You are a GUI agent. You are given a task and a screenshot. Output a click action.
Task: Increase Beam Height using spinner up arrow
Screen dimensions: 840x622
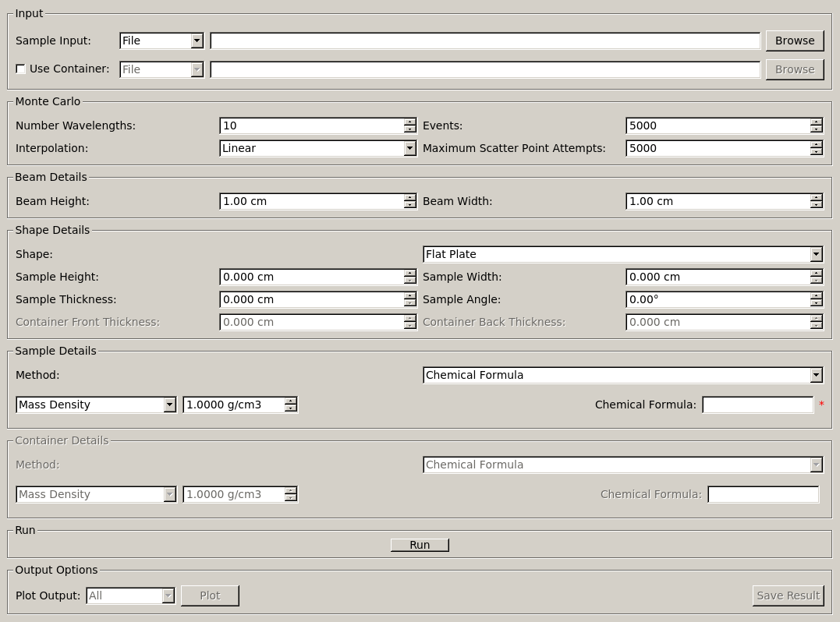[x=409, y=198]
